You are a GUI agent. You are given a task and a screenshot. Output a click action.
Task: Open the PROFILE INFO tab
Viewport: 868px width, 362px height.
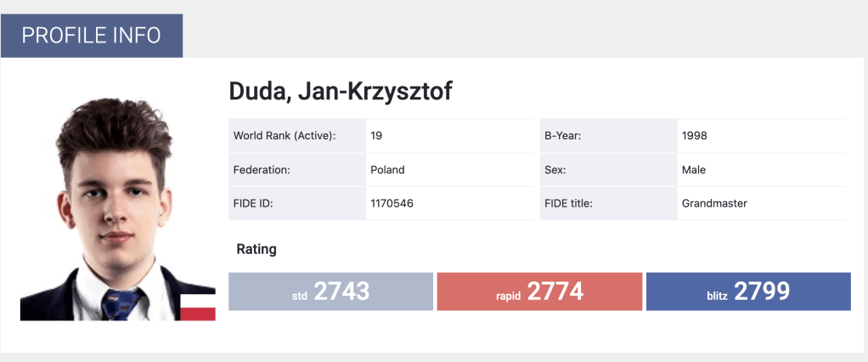[x=91, y=36]
